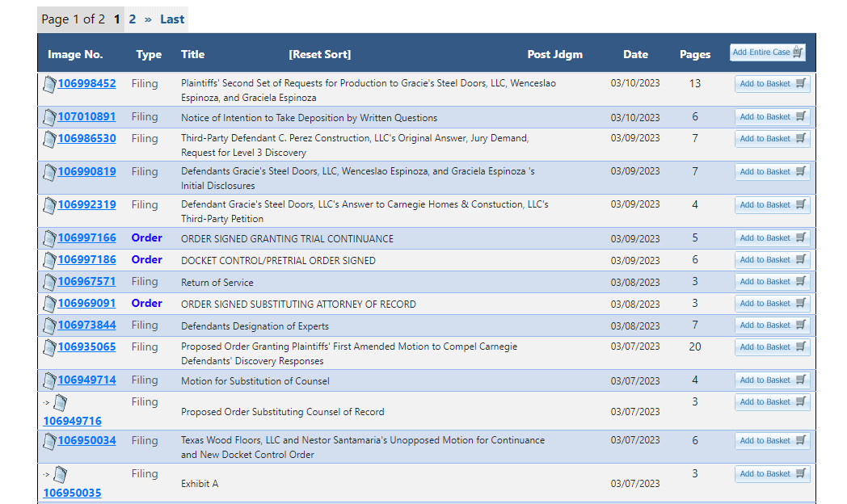Image resolution: width=847 pixels, height=504 pixels.
Task: Click document icon above image 106950035
Action: pyautogui.click(x=61, y=474)
